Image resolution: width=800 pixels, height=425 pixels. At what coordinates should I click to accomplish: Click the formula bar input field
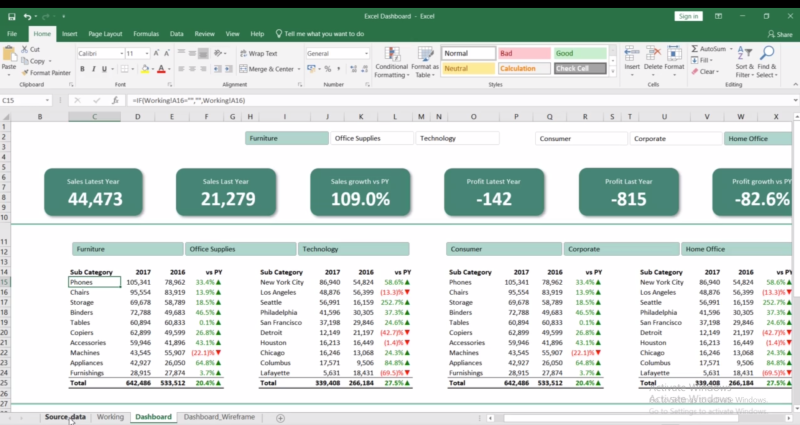click(450, 101)
